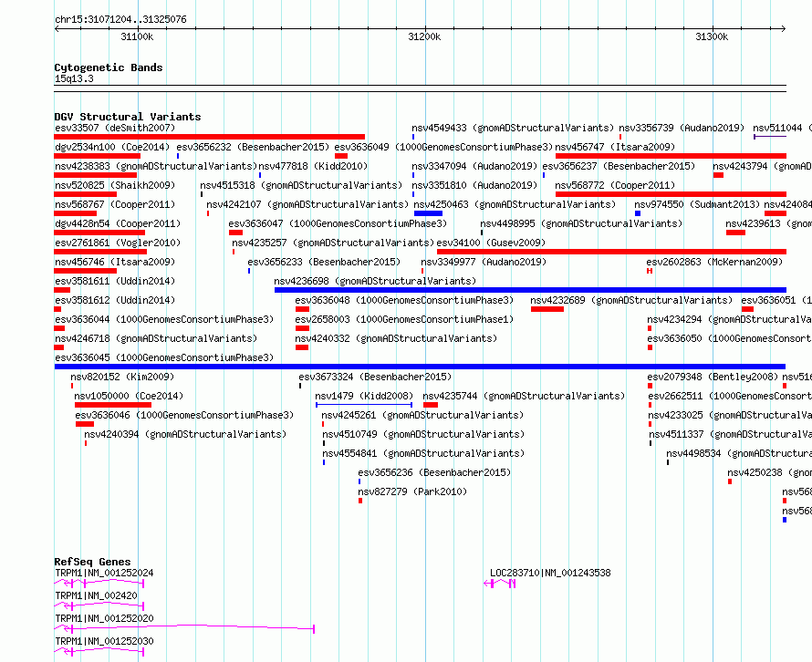Click the nsv477818 (Kidd2010) label

coord(313,166)
